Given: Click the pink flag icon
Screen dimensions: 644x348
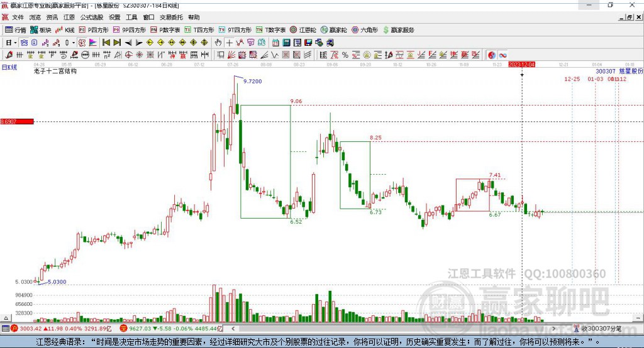Looking at the screenshot, I should pyautogui.click(x=93, y=43).
